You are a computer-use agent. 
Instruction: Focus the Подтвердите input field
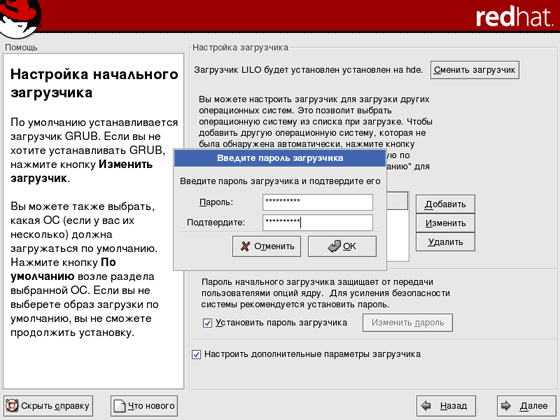tap(318, 222)
